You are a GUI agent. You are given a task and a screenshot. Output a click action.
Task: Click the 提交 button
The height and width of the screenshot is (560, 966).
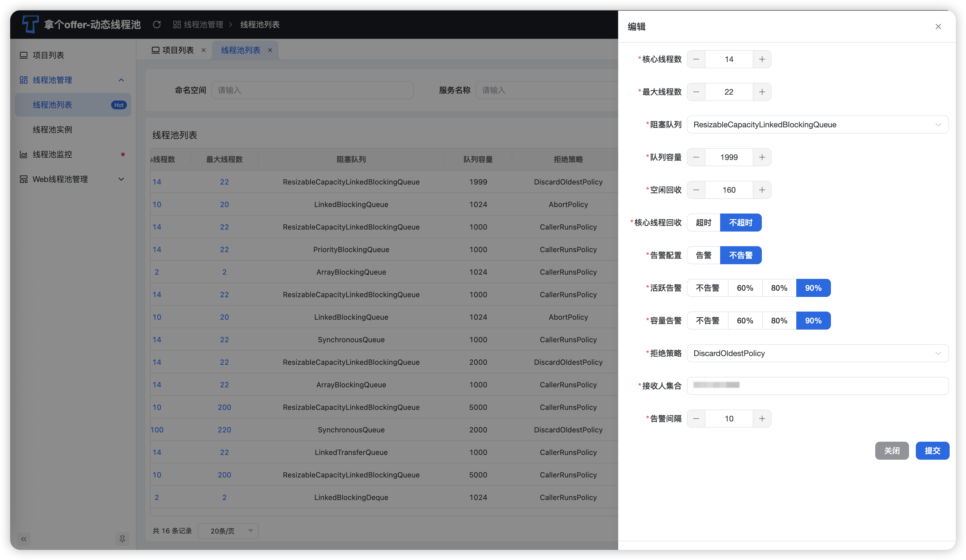coord(932,451)
